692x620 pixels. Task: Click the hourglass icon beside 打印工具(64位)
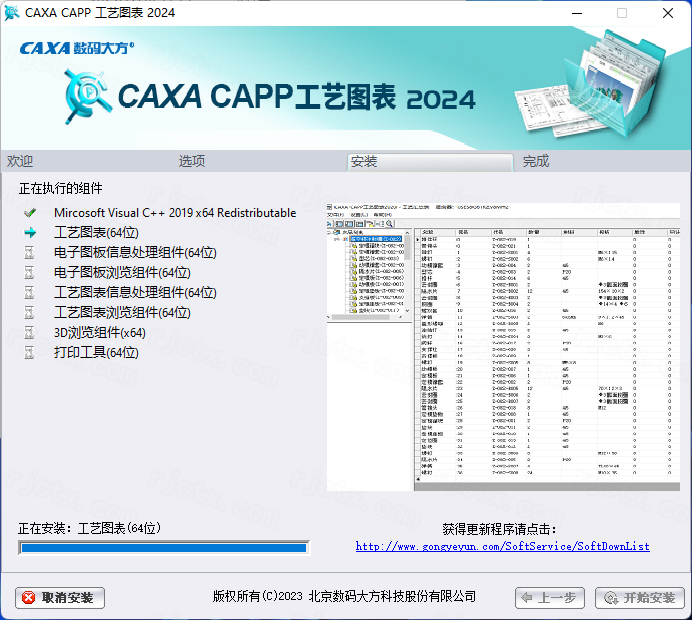(x=30, y=353)
